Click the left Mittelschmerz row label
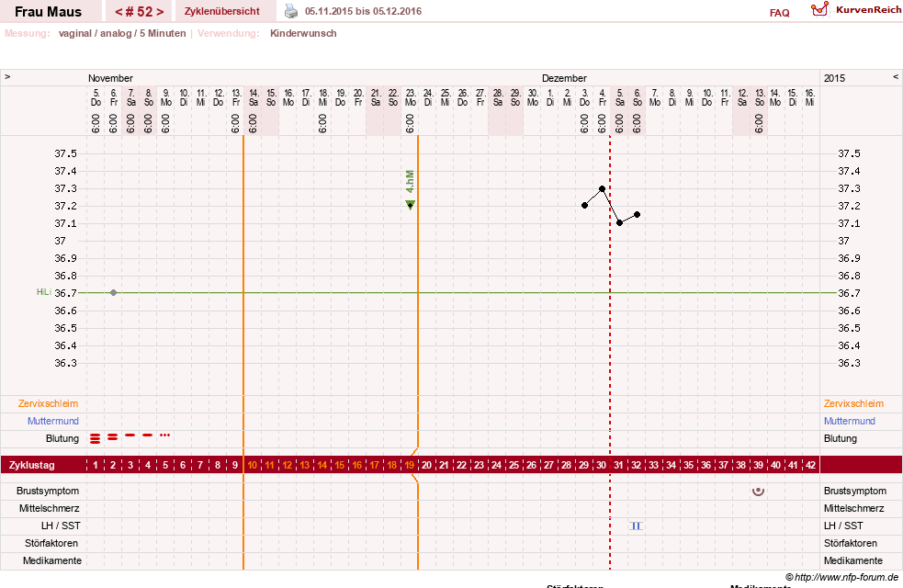 point(49,508)
